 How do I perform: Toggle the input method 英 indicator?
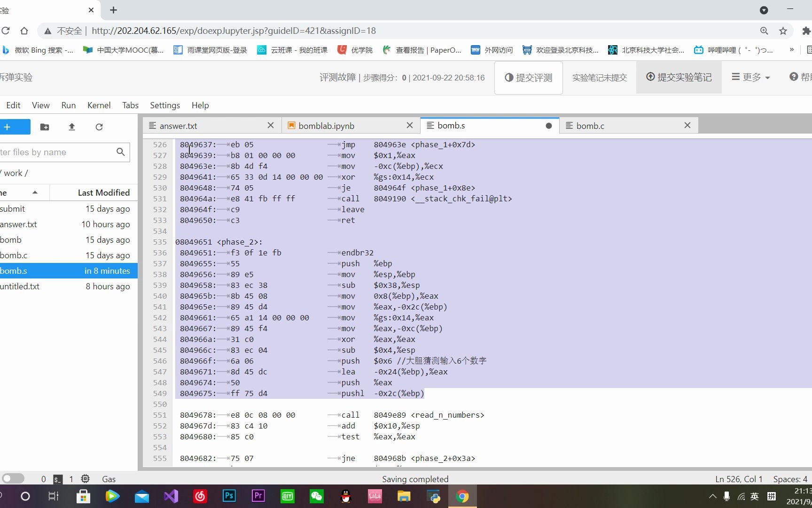coord(754,496)
